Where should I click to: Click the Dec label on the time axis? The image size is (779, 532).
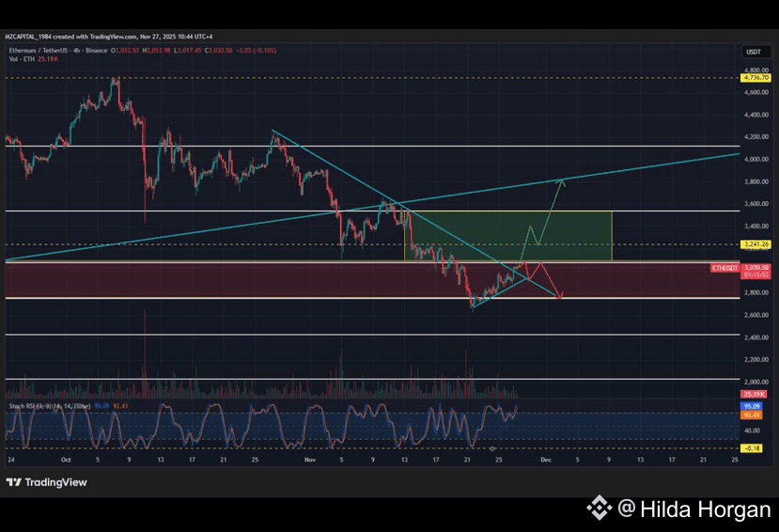pyautogui.click(x=546, y=460)
